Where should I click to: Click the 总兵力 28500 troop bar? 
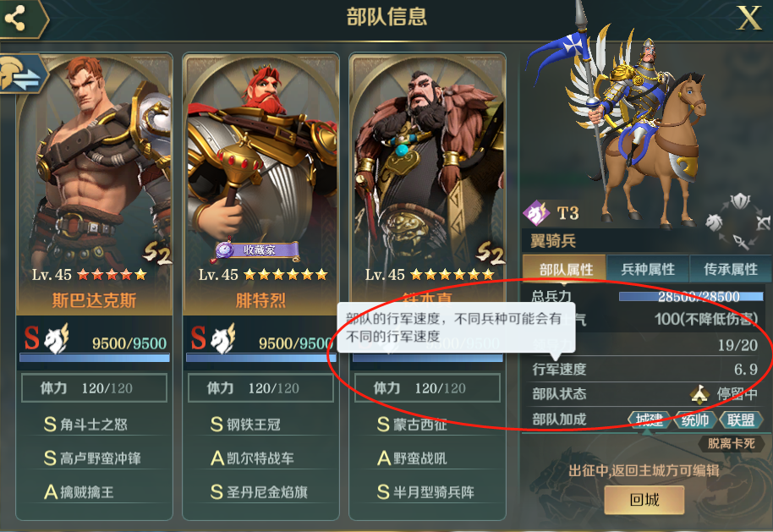(x=691, y=296)
